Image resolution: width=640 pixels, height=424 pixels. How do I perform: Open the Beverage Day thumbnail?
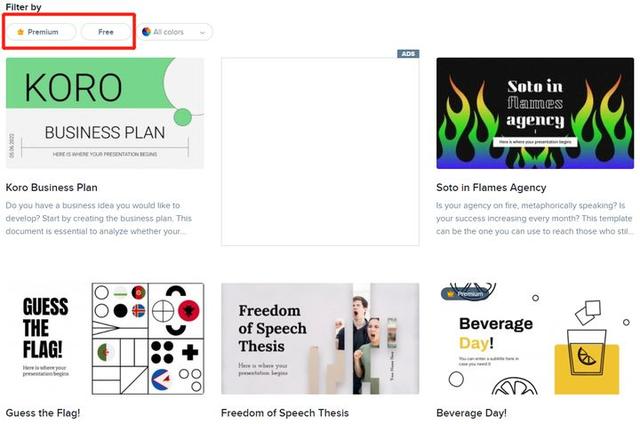[535, 339]
